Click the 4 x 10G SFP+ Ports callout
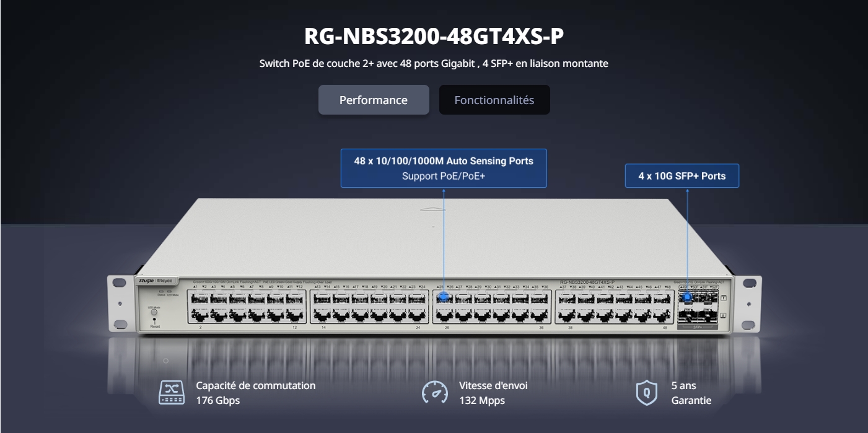Viewport: 868px width, 433px height. 682,176
